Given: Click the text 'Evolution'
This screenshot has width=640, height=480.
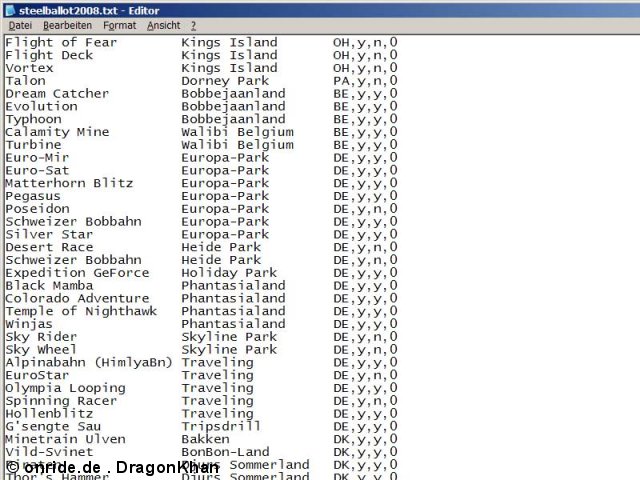Looking at the screenshot, I should [41, 107].
